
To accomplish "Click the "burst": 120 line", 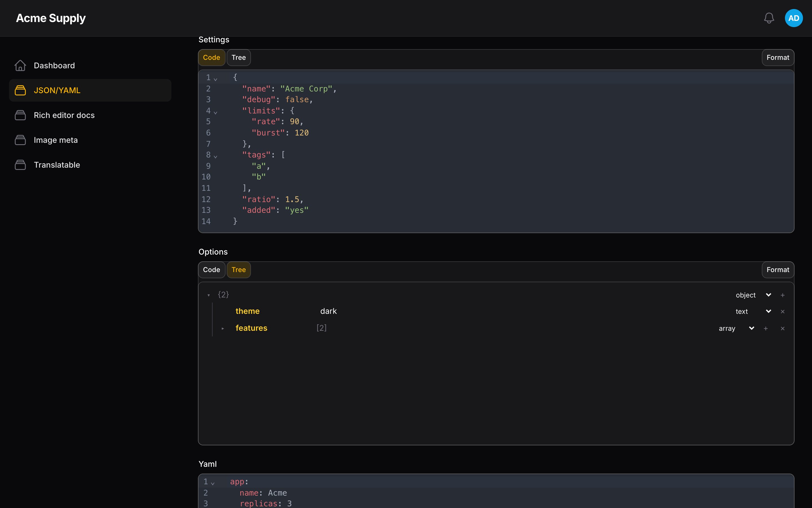I will coord(280,133).
